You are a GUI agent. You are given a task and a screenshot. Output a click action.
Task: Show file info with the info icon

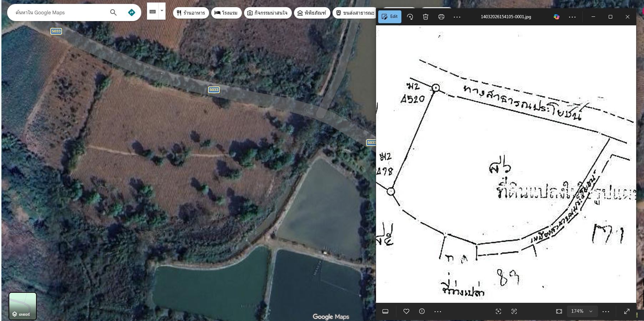click(x=422, y=311)
